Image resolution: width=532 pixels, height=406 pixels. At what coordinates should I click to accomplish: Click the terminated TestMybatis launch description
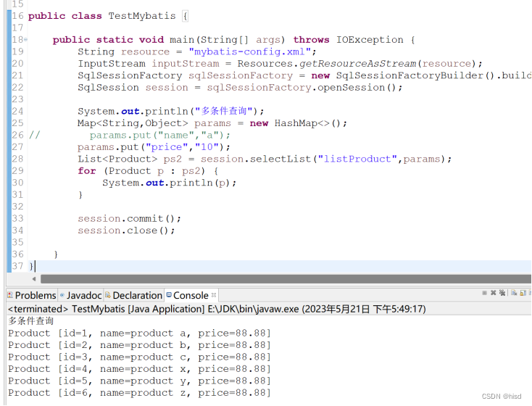[217, 309]
